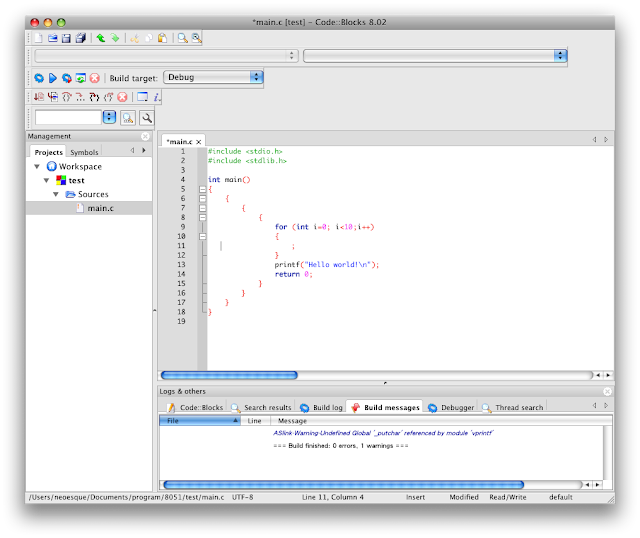Stop the debugger with red X icon
640x538 pixels.
click(x=122, y=97)
